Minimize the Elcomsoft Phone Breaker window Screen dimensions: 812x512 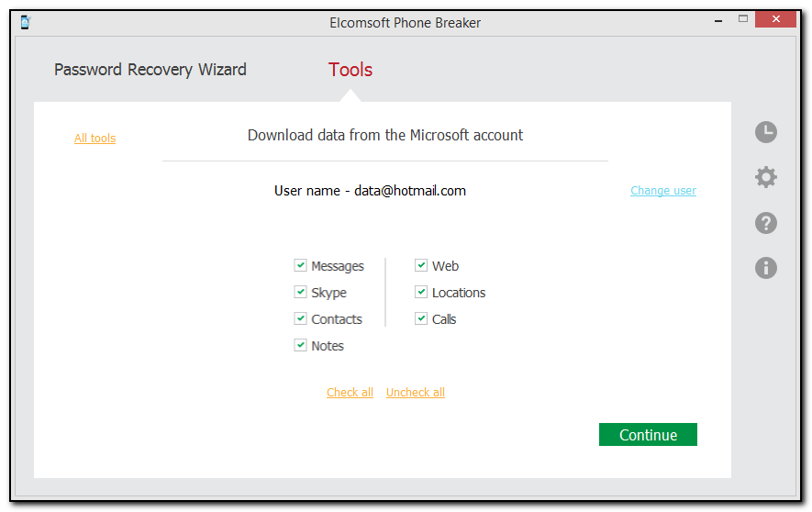click(x=717, y=19)
